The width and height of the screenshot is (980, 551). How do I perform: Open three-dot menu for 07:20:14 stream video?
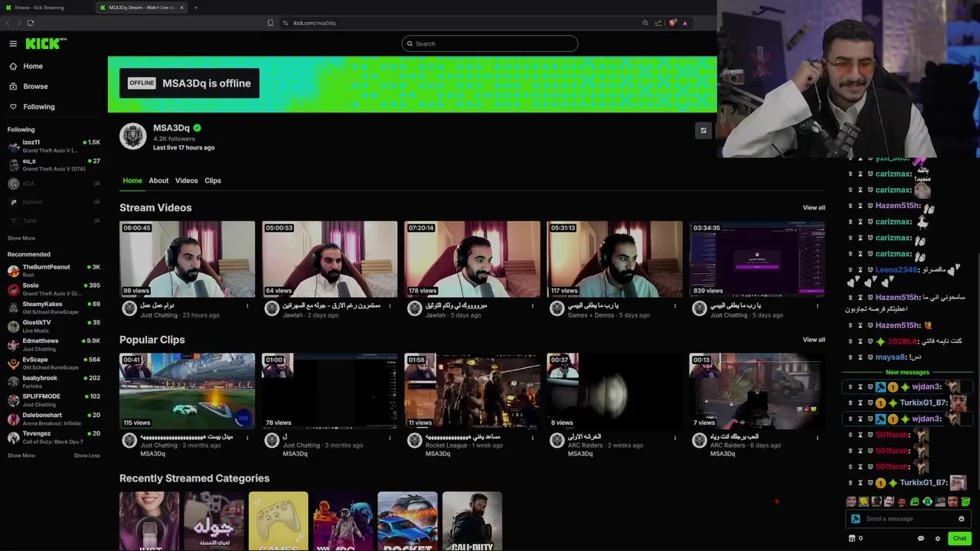click(532, 306)
